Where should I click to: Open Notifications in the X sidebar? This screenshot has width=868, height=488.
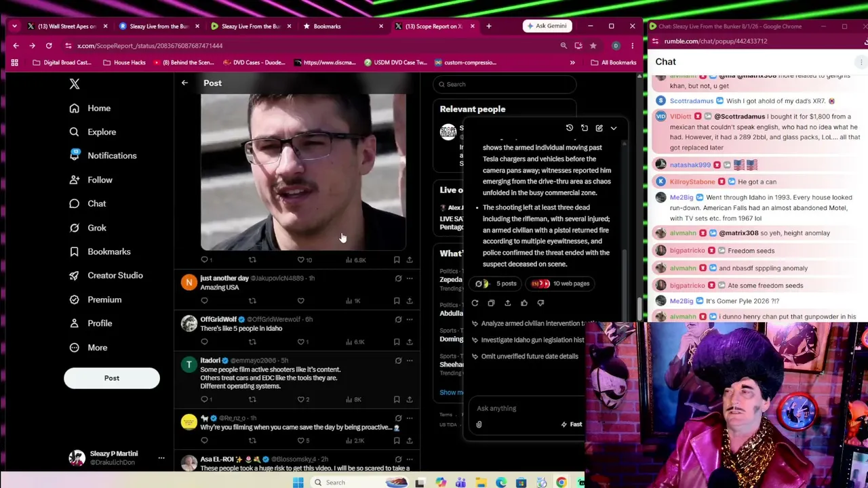[x=103, y=156]
